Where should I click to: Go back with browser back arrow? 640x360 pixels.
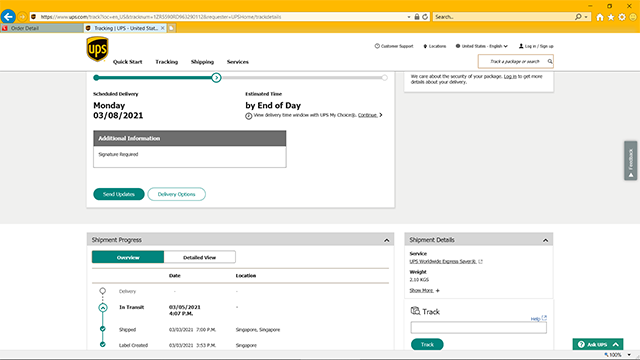click(8, 17)
